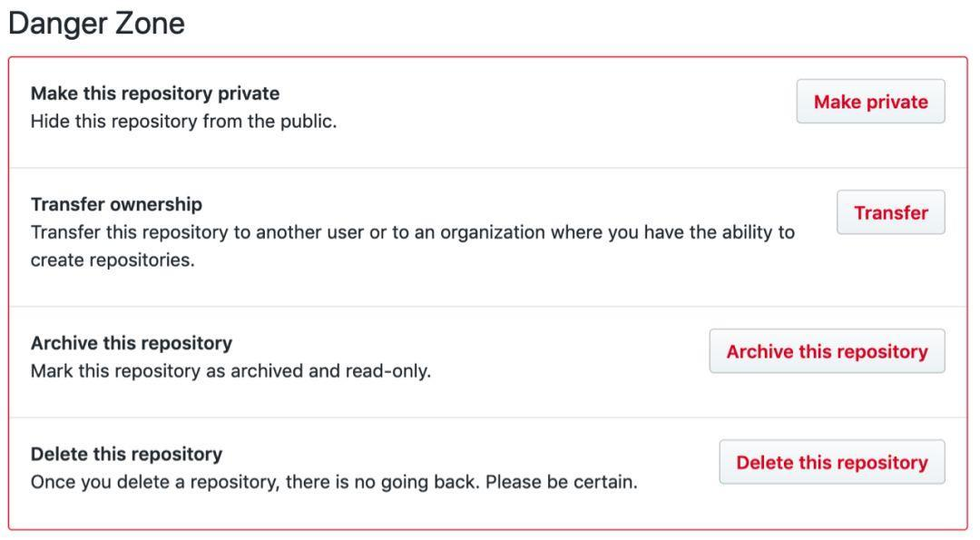Click the red Transfer button
Viewport: 980px width, 540px height.
[891, 212]
